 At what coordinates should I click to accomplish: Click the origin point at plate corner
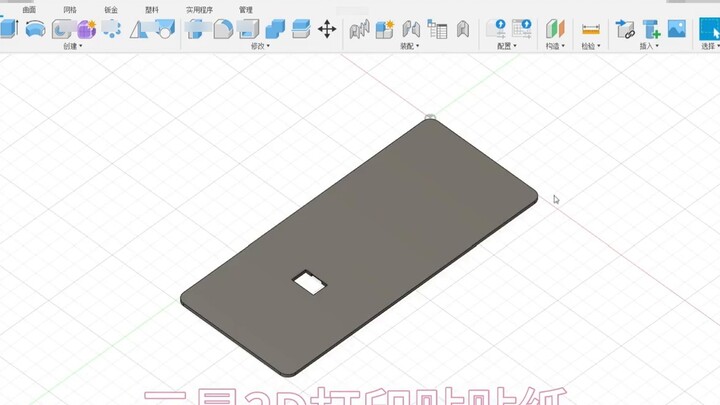pyautogui.click(x=430, y=117)
